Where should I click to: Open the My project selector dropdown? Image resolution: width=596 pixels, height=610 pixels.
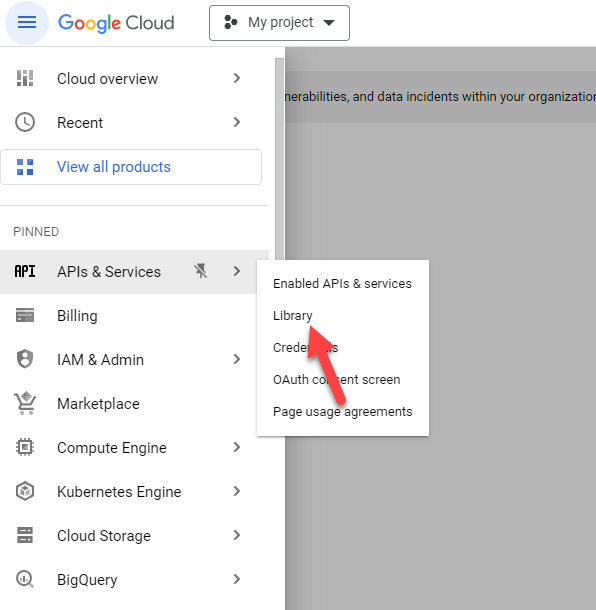(x=279, y=23)
